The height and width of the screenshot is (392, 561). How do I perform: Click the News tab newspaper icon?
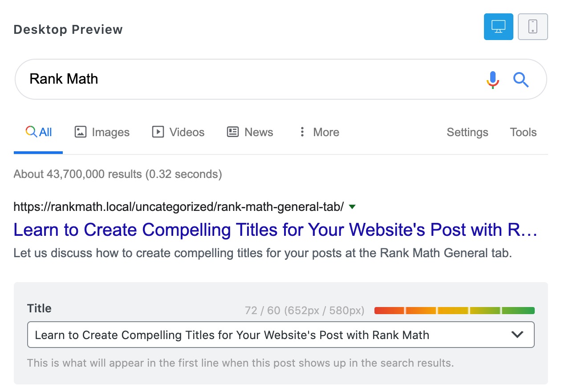pyautogui.click(x=233, y=132)
